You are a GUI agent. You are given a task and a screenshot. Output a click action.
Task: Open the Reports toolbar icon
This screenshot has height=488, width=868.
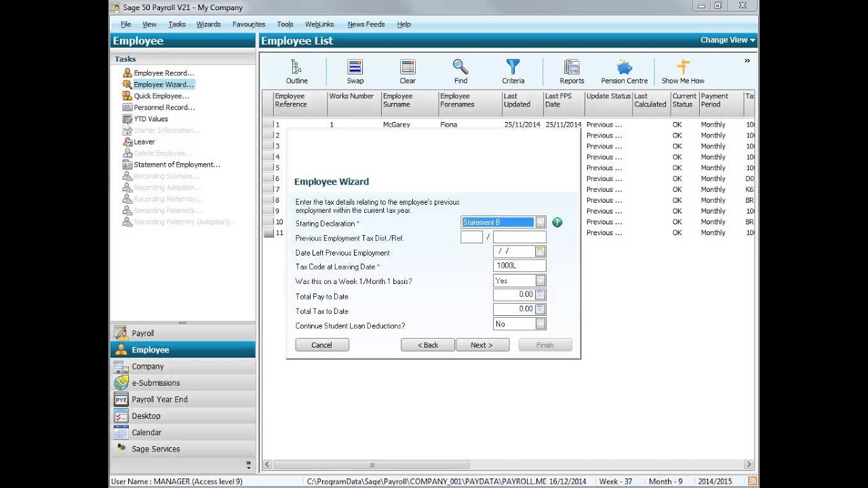click(x=572, y=71)
